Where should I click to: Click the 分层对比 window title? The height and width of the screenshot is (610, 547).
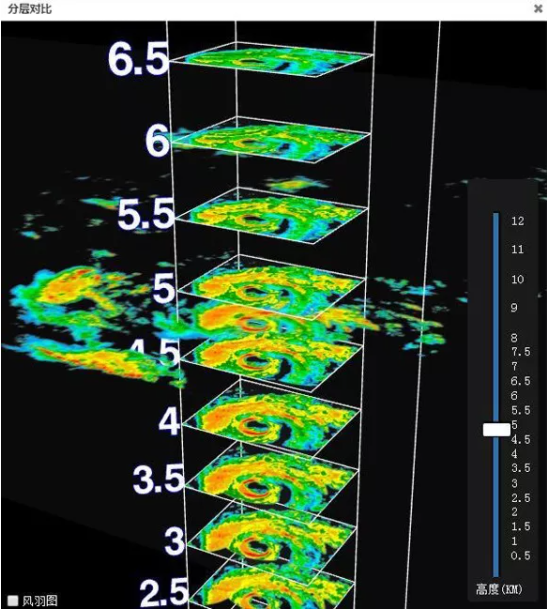point(30,9)
